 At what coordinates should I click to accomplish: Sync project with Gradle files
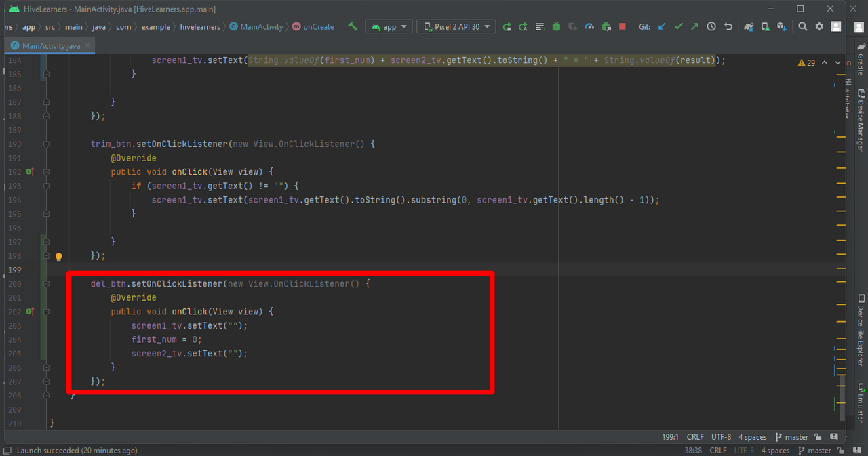[x=749, y=26]
